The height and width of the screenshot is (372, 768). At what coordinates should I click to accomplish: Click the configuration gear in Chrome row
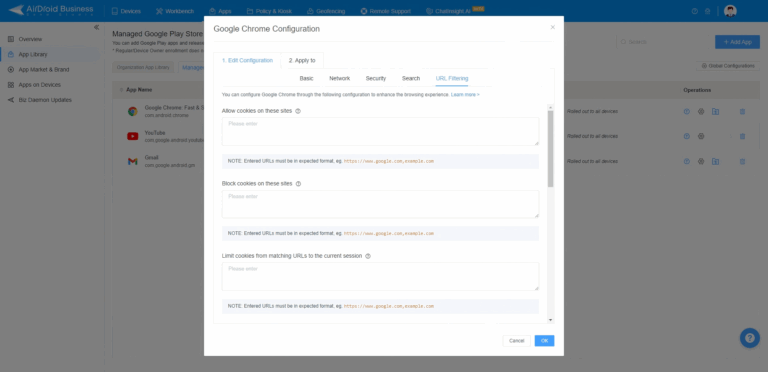(x=701, y=112)
